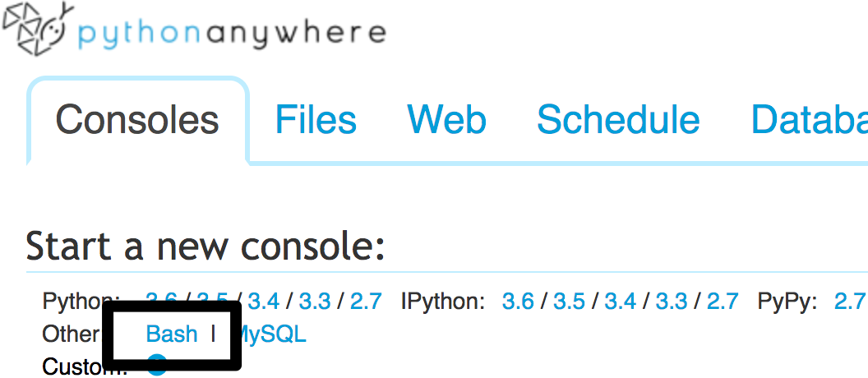Open the Databases tab
The height and width of the screenshot is (378, 868).
tap(810, 120)
